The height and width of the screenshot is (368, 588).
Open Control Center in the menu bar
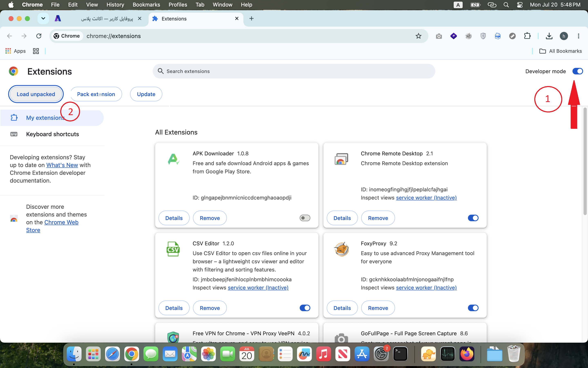click(520, 5)
